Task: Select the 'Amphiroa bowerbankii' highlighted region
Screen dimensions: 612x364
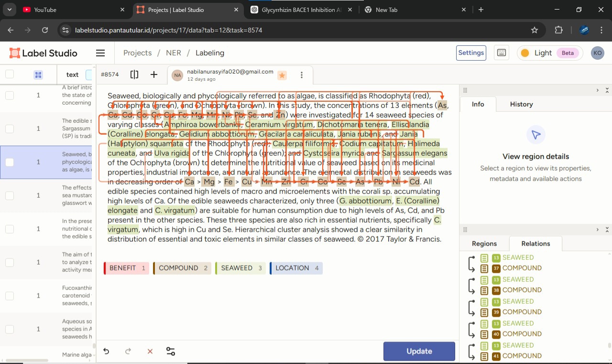Action: pos(202,125)
